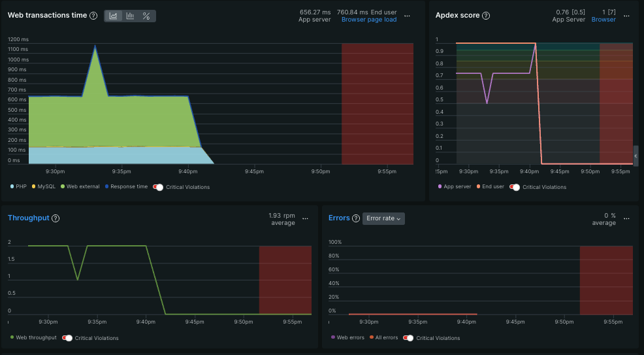
Task: Open help icon next to Errors title
Action: (356, 218)
